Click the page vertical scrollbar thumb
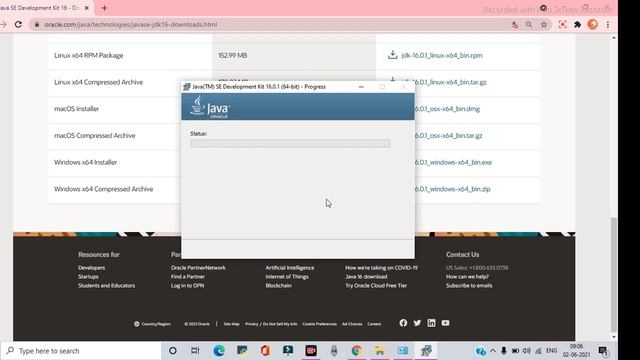 point(614,274)
